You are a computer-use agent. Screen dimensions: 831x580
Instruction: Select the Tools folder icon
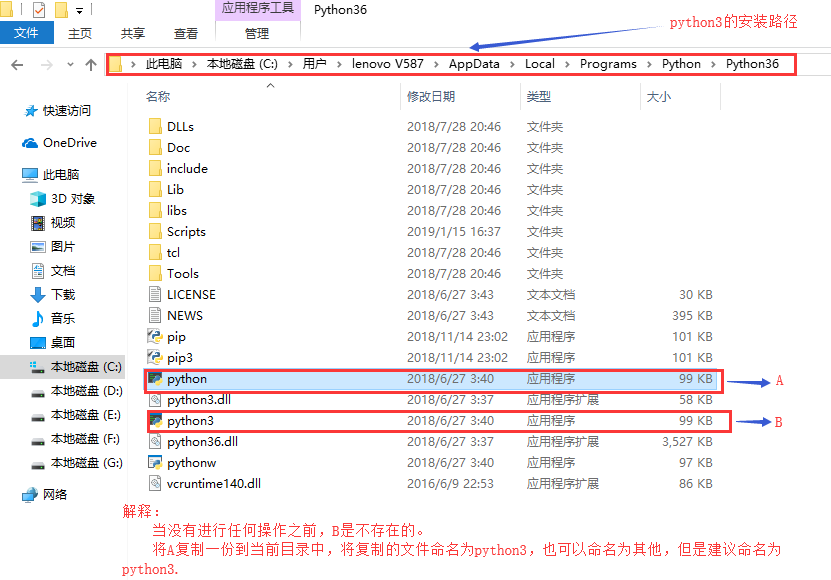pyautogui.click(x=155, y=274)
